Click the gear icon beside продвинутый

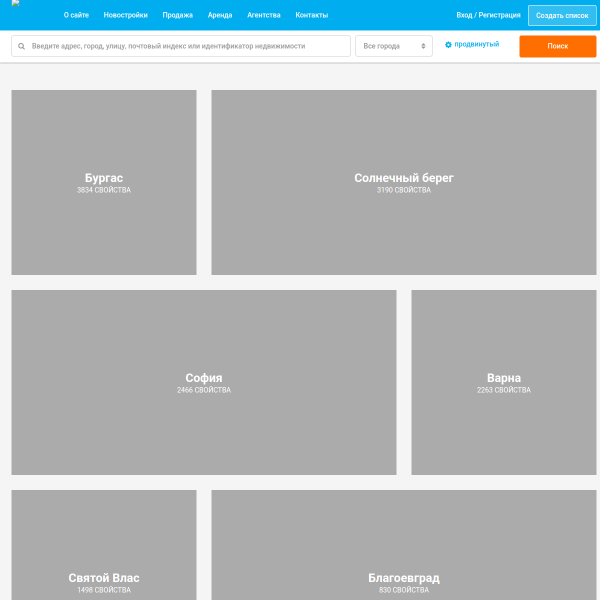click(448, 45)
